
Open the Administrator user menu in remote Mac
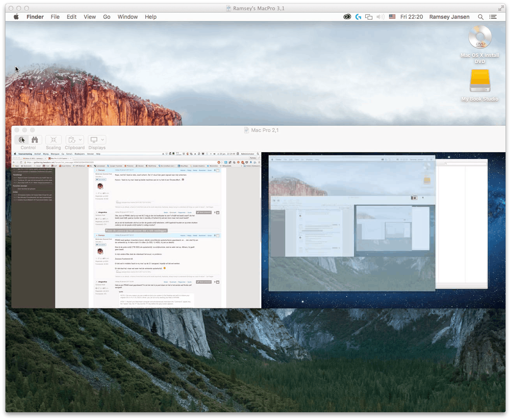coord(248,154)
